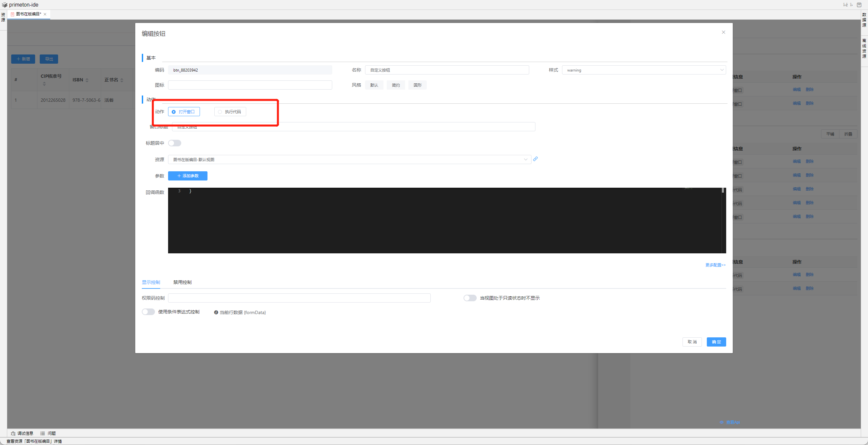Expand the 资源 dropdown list
Viewport: 868px width, 445px height.
[x=349, y=159]
